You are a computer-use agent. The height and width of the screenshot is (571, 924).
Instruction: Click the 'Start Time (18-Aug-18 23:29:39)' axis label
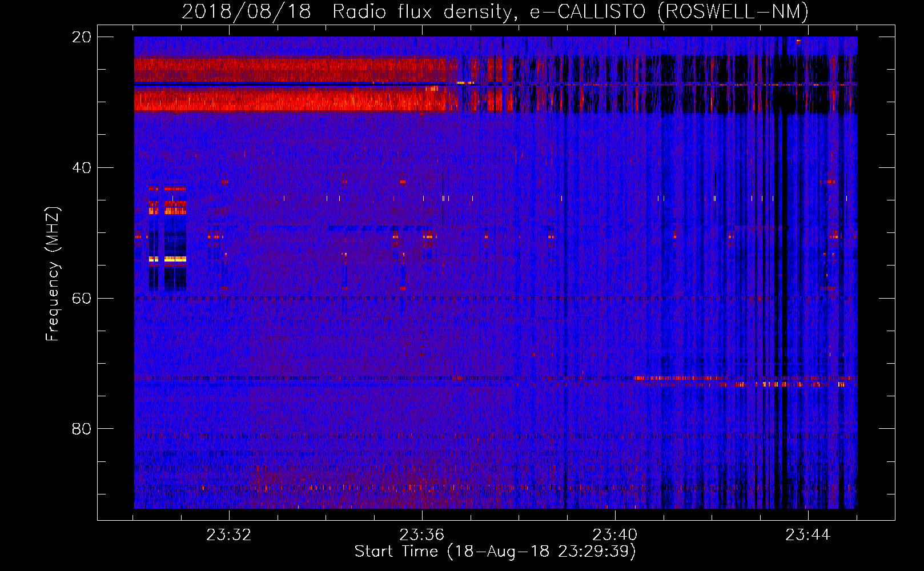pos(495,552)
